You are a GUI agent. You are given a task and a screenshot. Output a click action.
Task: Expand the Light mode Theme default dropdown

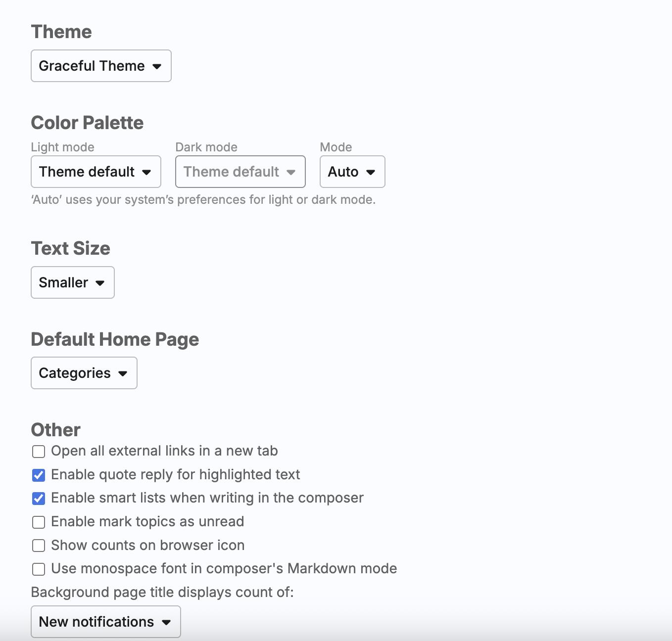coord(96,172)
